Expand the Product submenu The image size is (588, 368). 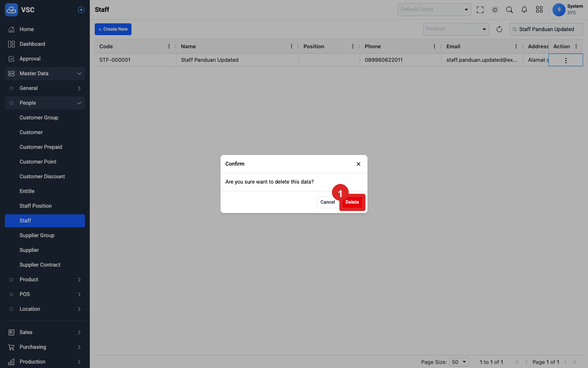point(45,280)
